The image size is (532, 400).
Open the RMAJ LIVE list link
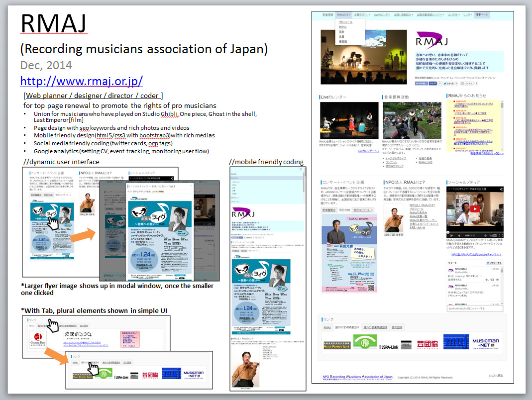[x=426, y=162]
